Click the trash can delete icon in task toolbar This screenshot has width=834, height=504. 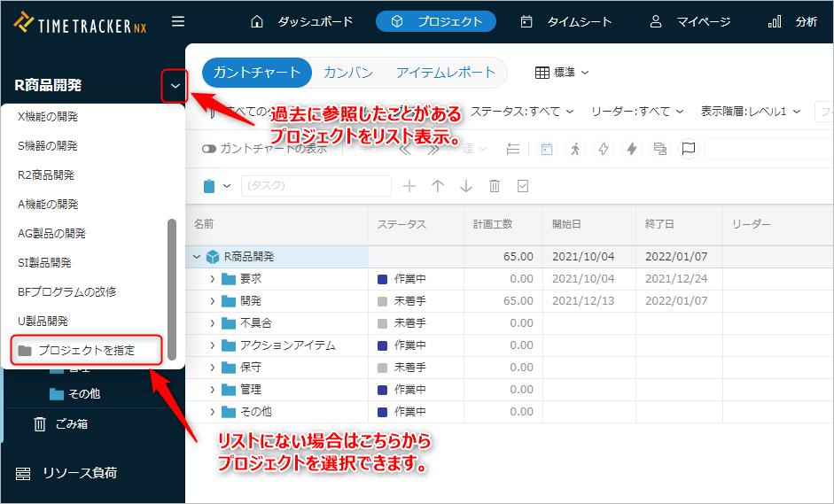(x=495, y=186)
